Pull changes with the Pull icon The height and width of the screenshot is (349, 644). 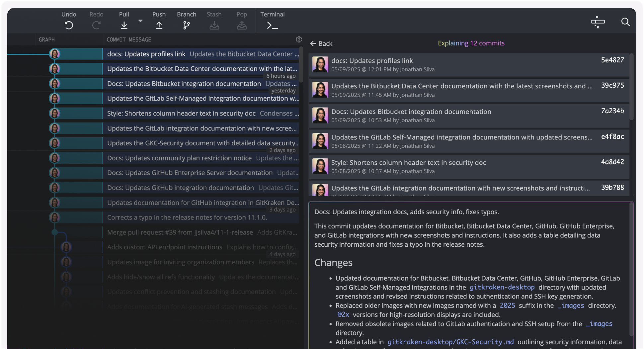pyautogui.click(x=124, y=25)
